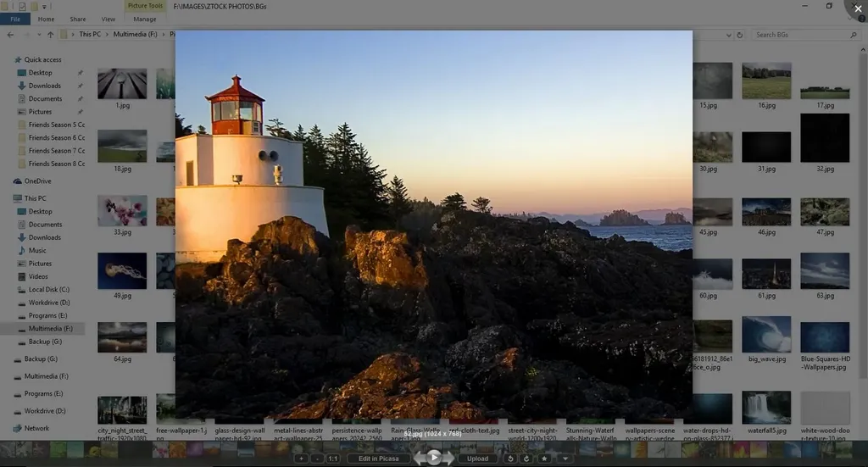Rotate the image clockwise
Screen dimensions: 868x467
click(x=526, y=459)
